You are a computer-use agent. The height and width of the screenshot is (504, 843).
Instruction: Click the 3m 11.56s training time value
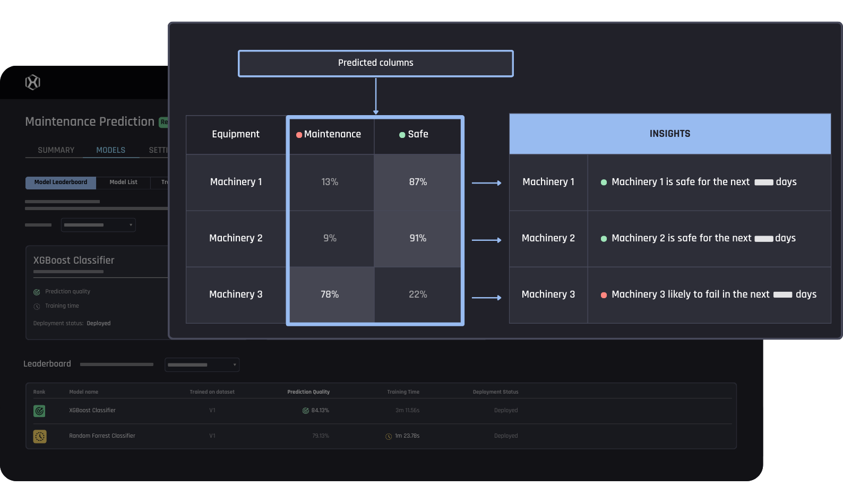pyautogui.click(x=407, y=411)
